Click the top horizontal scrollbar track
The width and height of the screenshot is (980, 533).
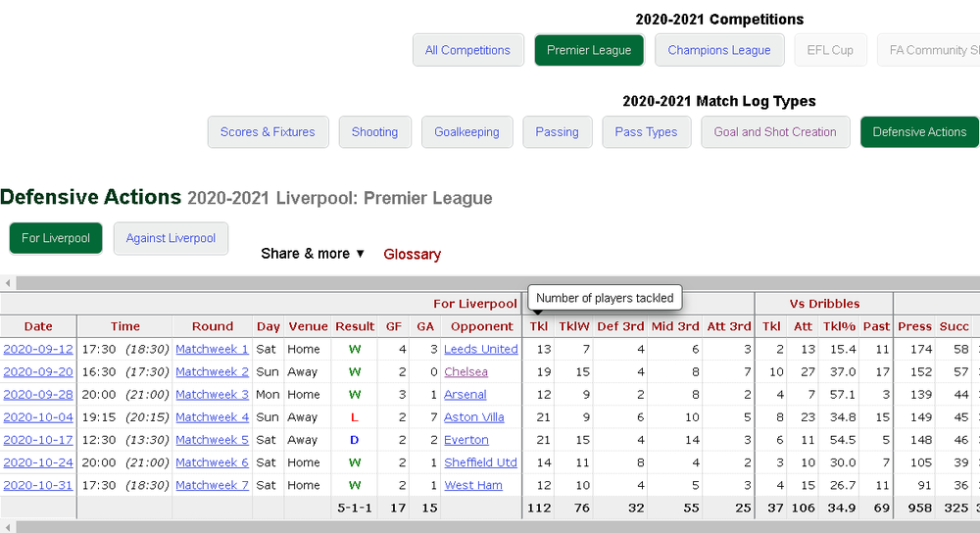click(x=498, y=283)
